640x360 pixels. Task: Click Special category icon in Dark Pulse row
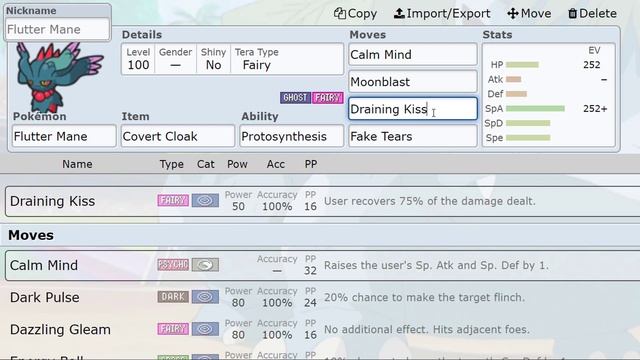[x=205, y=297]
